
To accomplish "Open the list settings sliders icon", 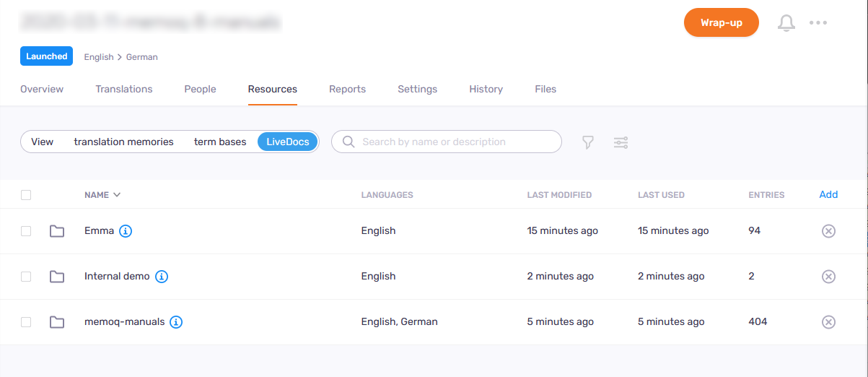I will pos(621,142).
